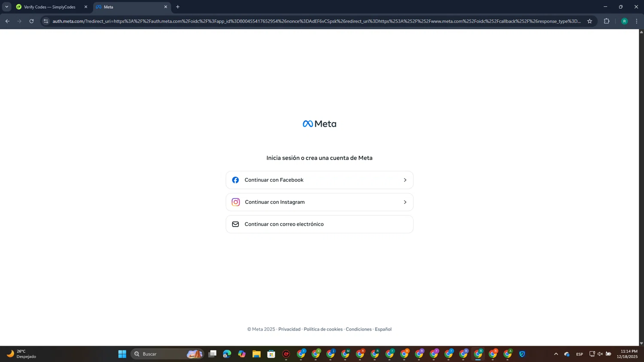The image size is (644, 362).
Task: Click the chevron in the Facebook row
Action: pyautogui.click(x=405, y=180)
